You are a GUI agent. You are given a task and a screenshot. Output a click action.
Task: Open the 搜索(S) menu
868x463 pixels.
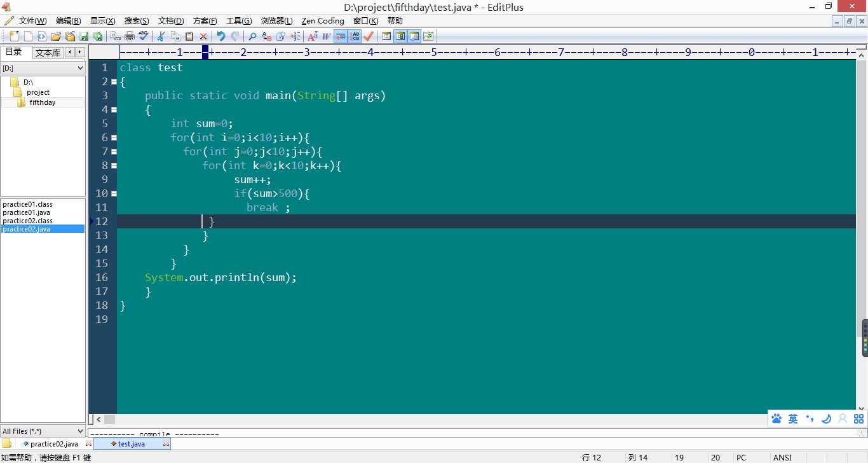tap(137, 21)
